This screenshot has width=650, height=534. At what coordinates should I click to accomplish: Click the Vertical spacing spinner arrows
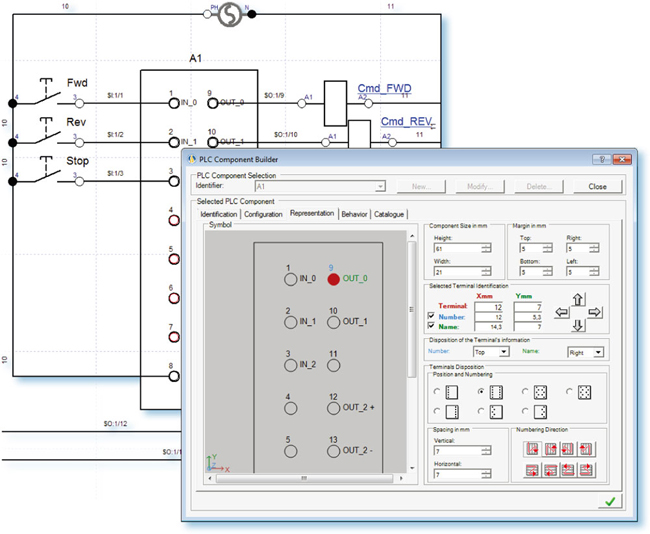click(486, 451)
